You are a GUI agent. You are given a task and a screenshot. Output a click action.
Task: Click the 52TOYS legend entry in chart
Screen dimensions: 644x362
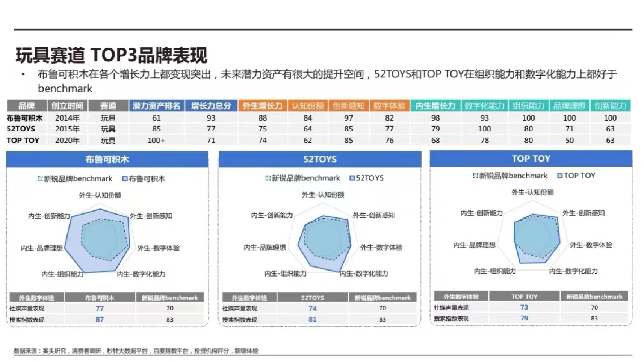(366, 178)
